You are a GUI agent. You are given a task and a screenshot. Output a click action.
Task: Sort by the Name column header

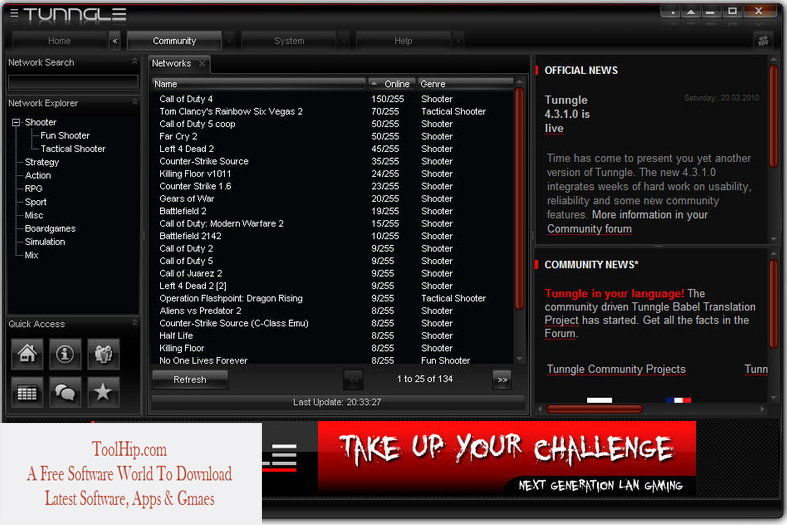[258, 84]
